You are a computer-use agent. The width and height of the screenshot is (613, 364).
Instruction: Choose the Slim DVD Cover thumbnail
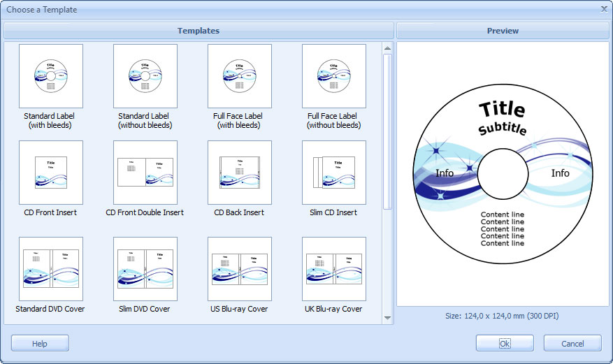pyautogui.click(x=145, y=269)
